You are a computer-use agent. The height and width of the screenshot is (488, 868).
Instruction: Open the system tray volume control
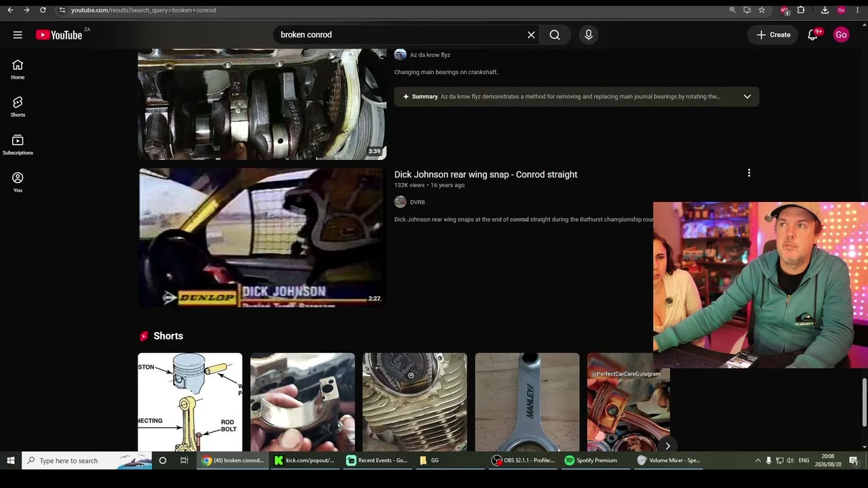point(790,461)
